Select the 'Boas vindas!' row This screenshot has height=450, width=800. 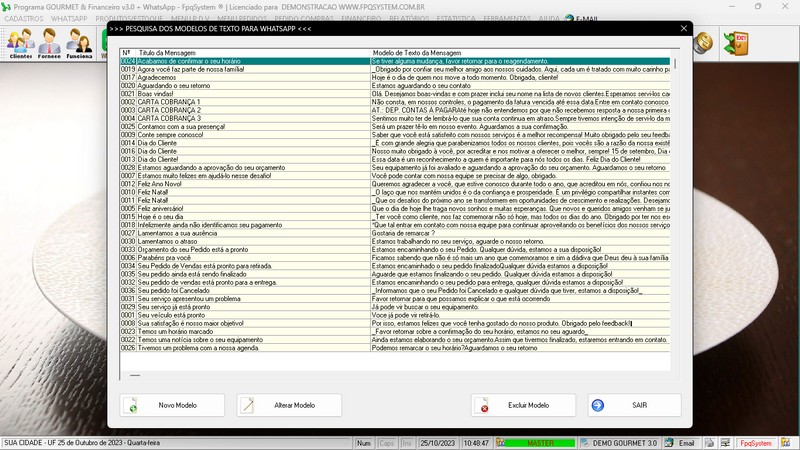pyautogui.click(x=395, y=94)
